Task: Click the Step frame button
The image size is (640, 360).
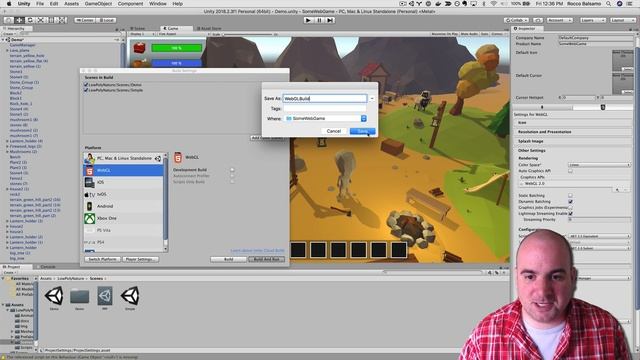Action: 330,20
